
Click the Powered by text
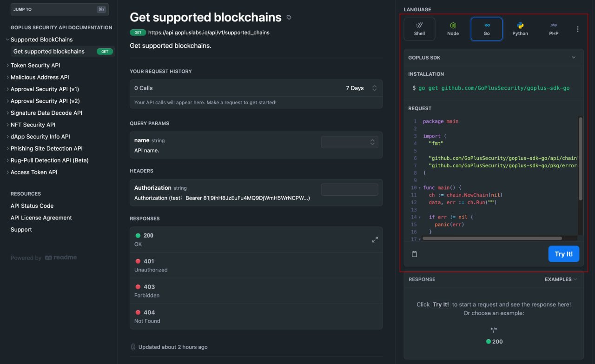coord(26,258)
